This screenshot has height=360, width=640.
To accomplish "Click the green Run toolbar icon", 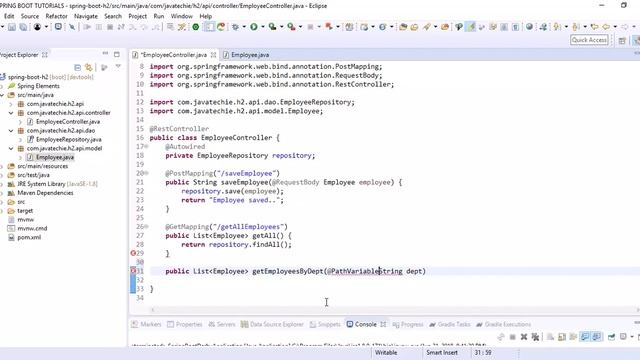I will pos(254,27).
